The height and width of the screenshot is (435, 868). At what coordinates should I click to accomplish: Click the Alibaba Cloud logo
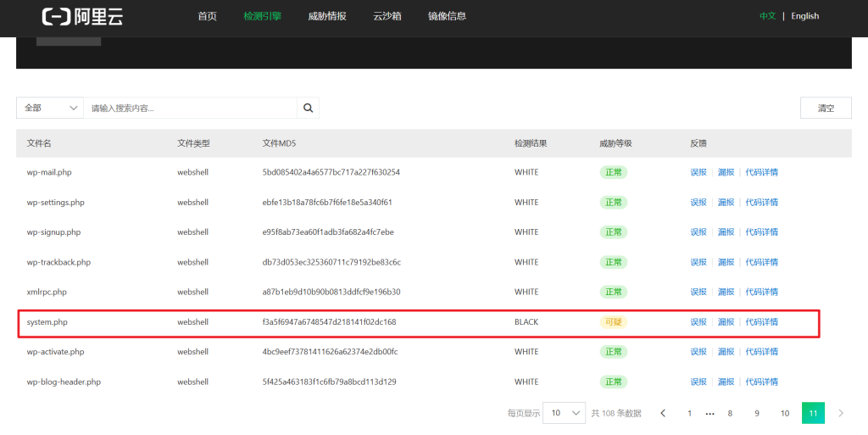(82, 16)
